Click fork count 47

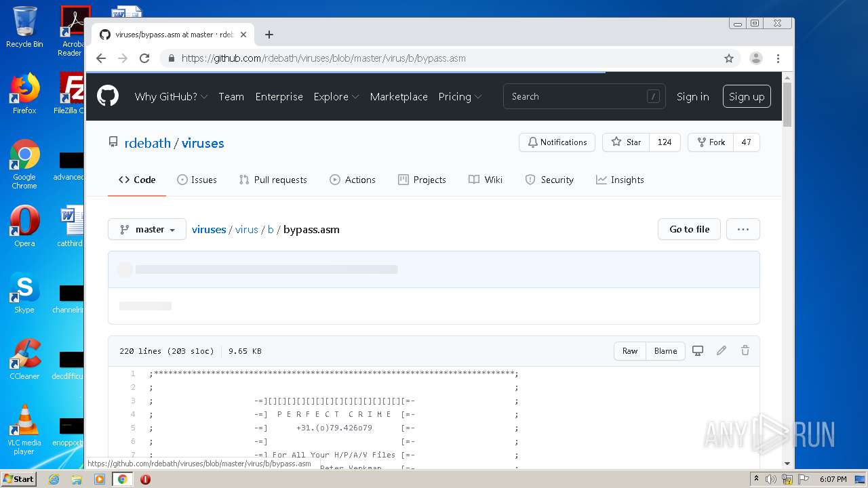pos(746,142)
